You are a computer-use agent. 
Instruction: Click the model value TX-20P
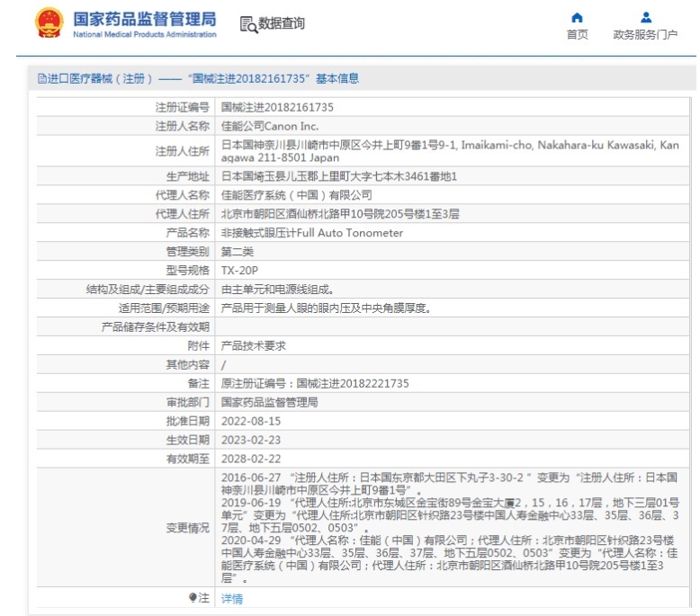pyautogui.click(x=241, y=270)
